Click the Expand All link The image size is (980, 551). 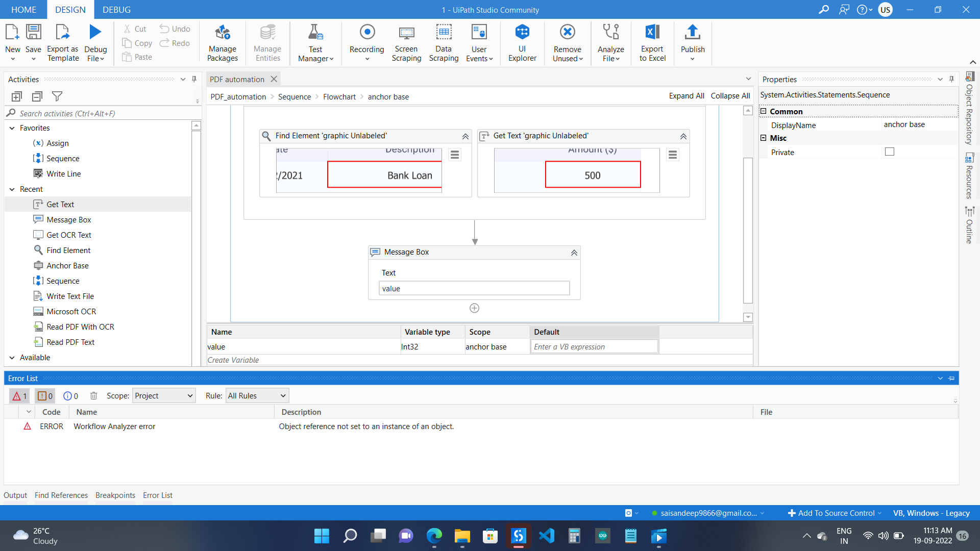point(686,96)
